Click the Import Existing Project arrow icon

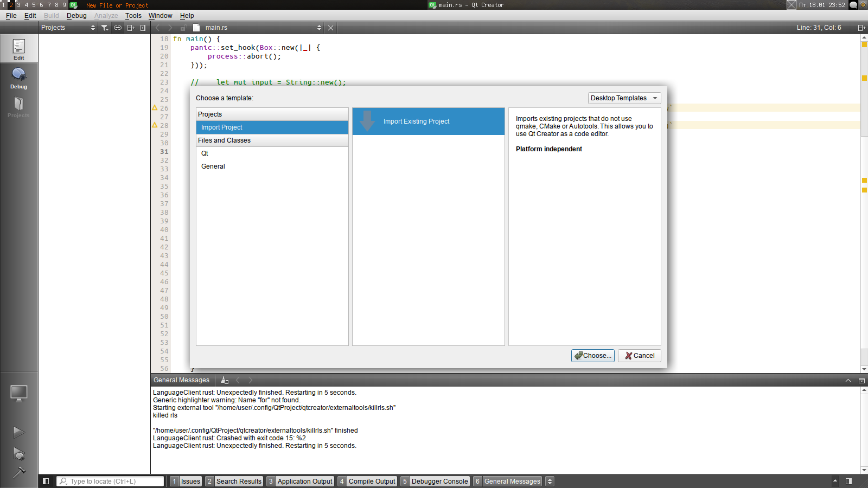pos(367,121)
